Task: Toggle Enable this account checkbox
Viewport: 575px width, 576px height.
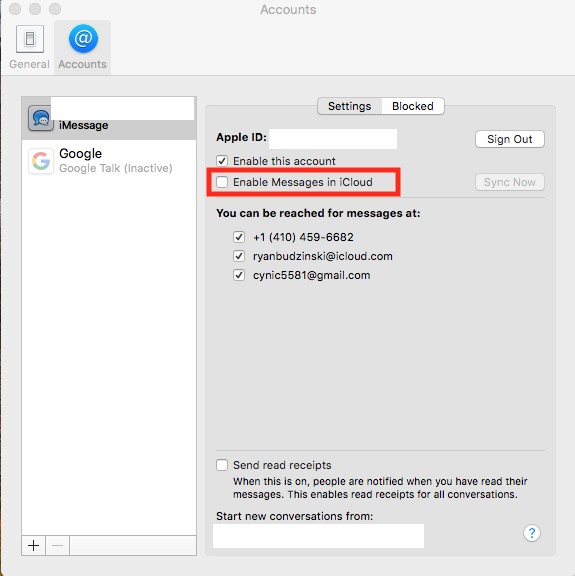Action: pyautogui.click(x=222, y=161)
